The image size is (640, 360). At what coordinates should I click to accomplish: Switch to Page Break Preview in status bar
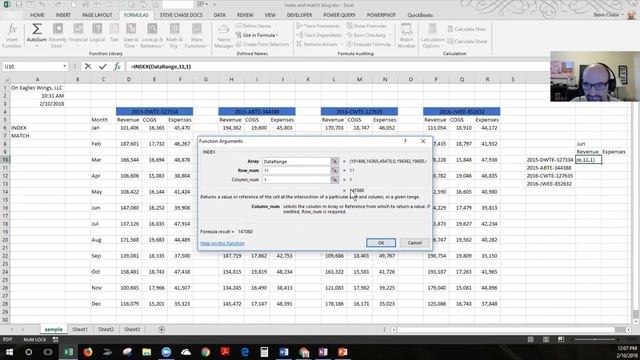click(561, 339)
